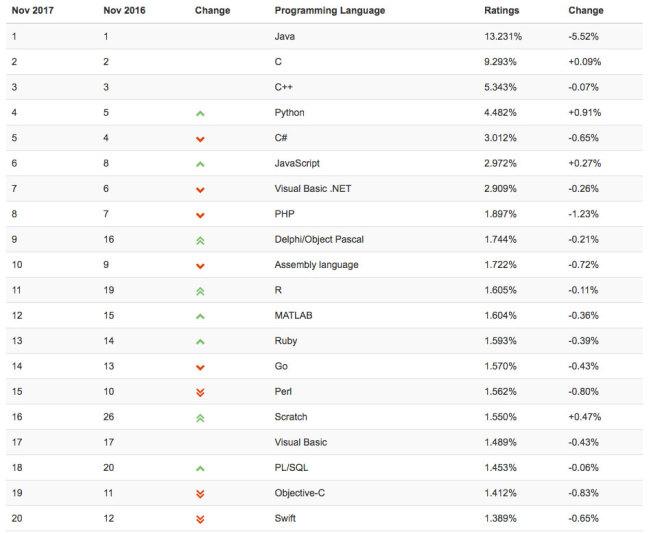651x534 pixels.
Task: Click the double green arrow beside Delphi/Object Pascal
Action: coord(201,240)
